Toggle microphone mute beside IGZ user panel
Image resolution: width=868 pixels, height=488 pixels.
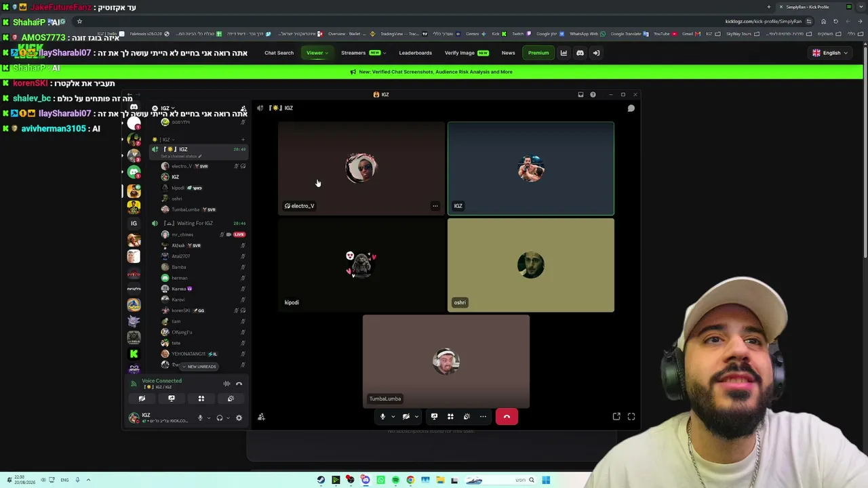click(200, 418)
